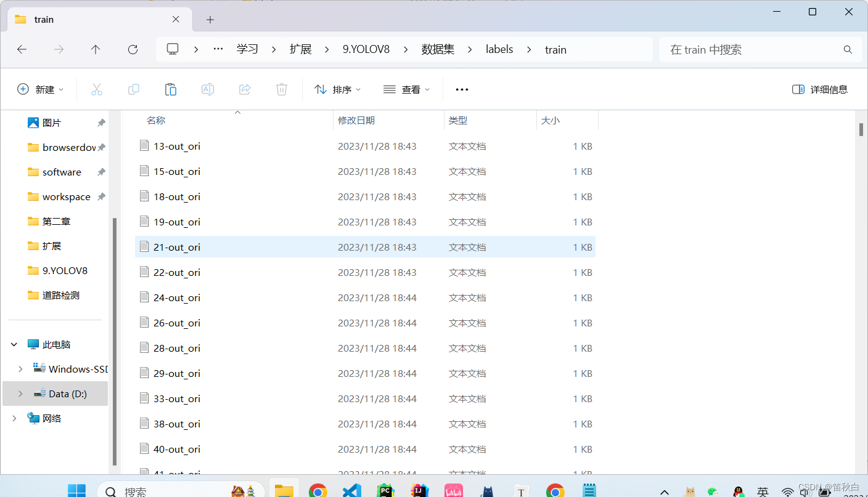Collapse the This PC tree node
868x497 pixels.
coord(14,344)
